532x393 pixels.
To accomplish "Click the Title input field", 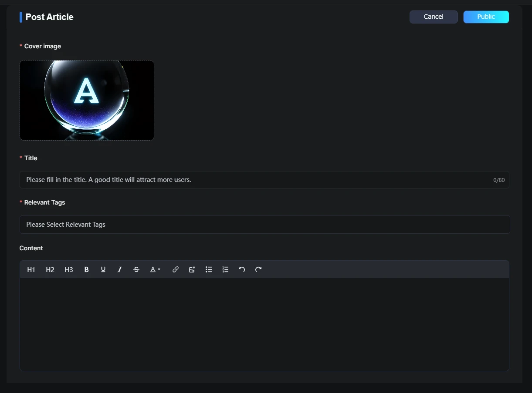I will coord(257,180).
